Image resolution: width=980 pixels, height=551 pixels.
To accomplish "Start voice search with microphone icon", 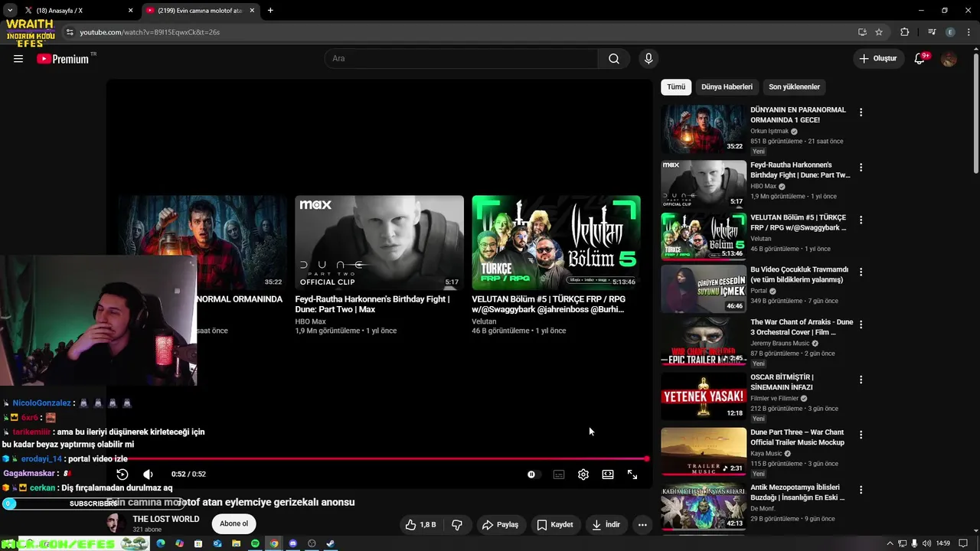I will 648,58.
